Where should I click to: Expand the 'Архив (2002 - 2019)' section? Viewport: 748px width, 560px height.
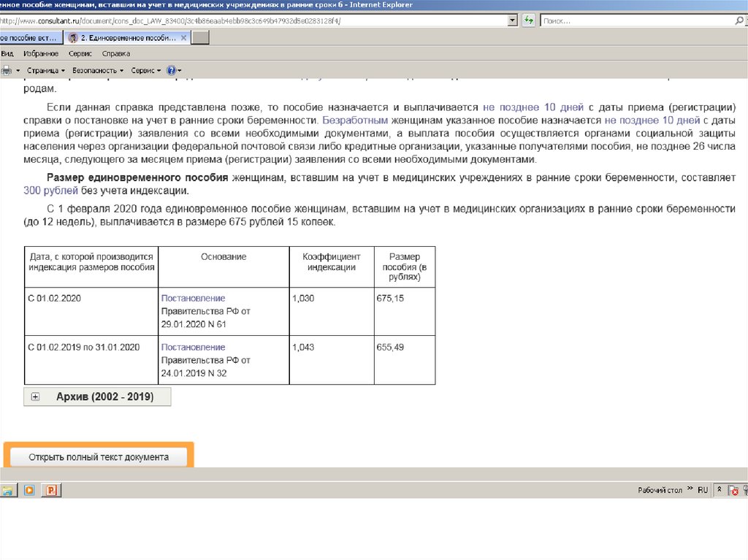(x=35, y=397)
